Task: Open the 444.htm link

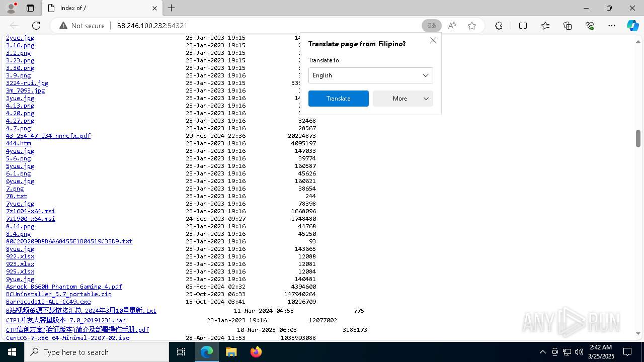Action: coord(19,143)
